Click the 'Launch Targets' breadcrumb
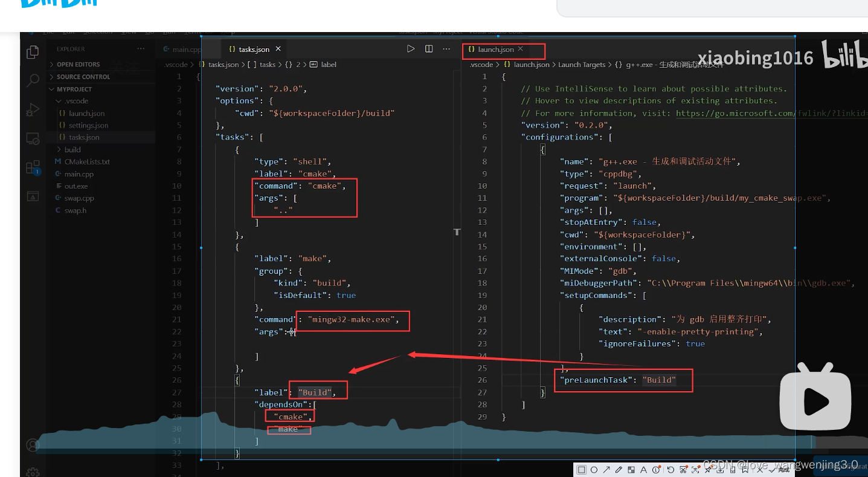This screenshot has height=477, width=868. point(582,64)
